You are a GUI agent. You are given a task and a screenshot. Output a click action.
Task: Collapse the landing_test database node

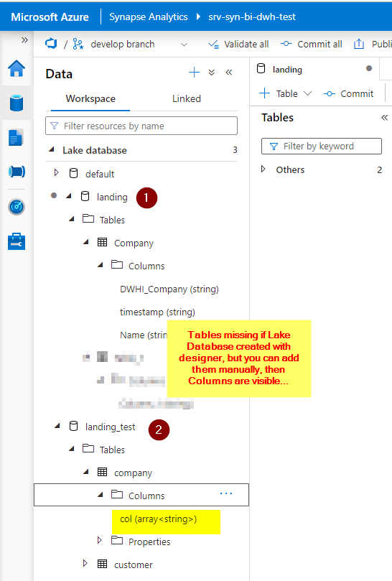tap(57, 426)
